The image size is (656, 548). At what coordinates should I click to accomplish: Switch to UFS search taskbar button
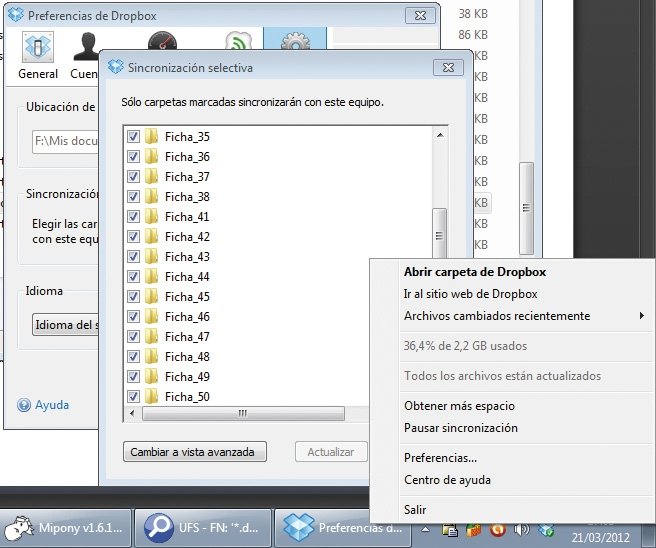tap(203, 528)
